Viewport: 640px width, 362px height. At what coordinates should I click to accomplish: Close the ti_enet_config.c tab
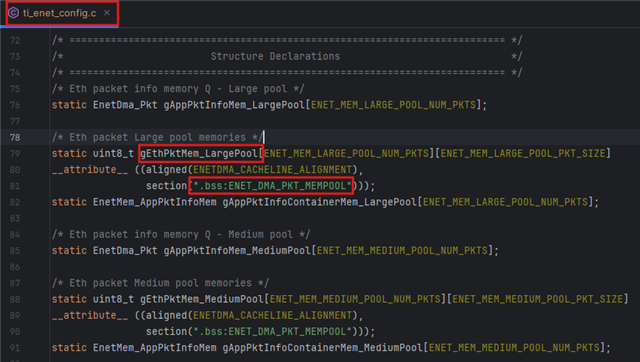pyautogui.click(x=107, y=13)
